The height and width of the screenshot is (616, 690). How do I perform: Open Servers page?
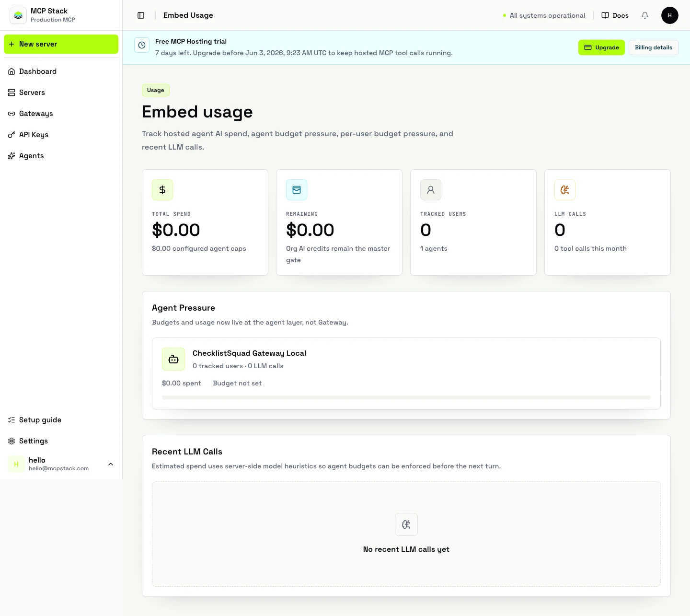[61, 93]
